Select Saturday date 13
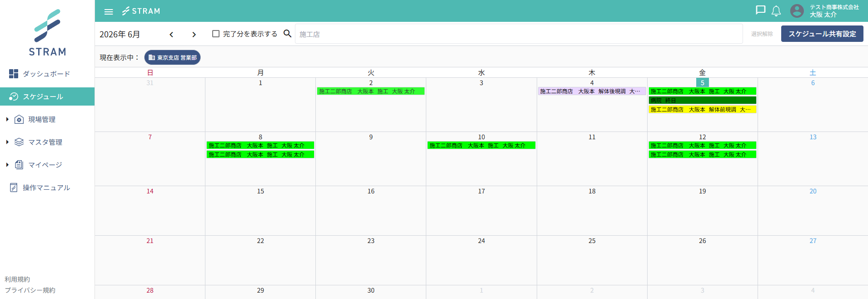 813,137
